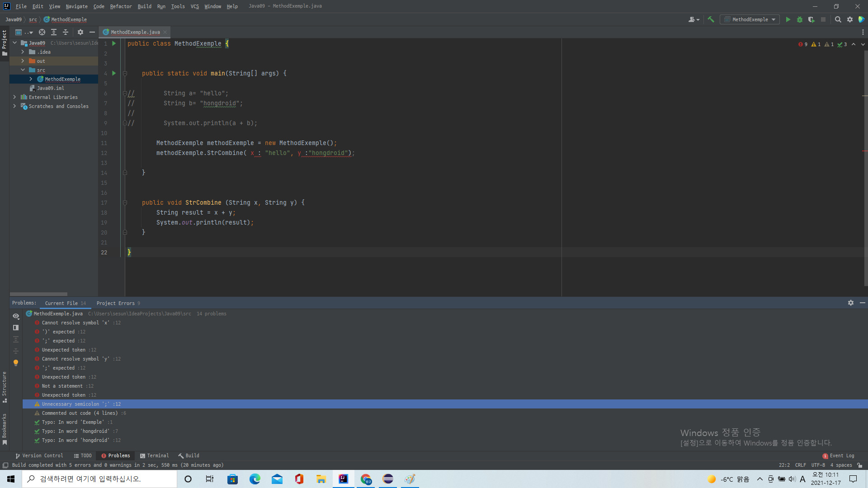Open the Terminal tool window
Image resolution: width=868 pixels, height=488 pixels.
tap(154, 455)
